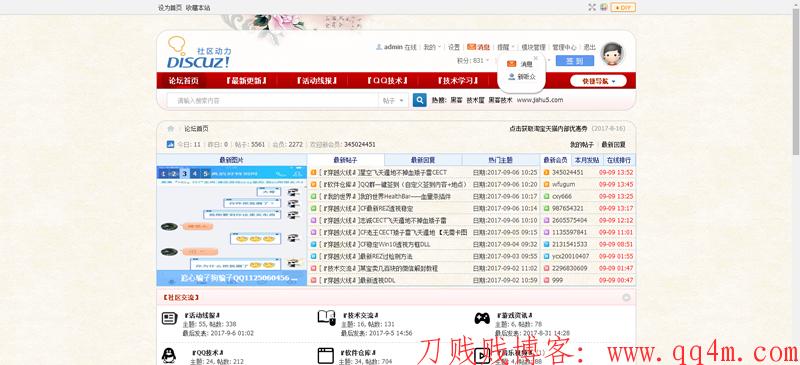Expand the 快捷导航 dropdown
The height and width of the screenshot is (365, 800).
pyautogui.click(x=598, y=81)
